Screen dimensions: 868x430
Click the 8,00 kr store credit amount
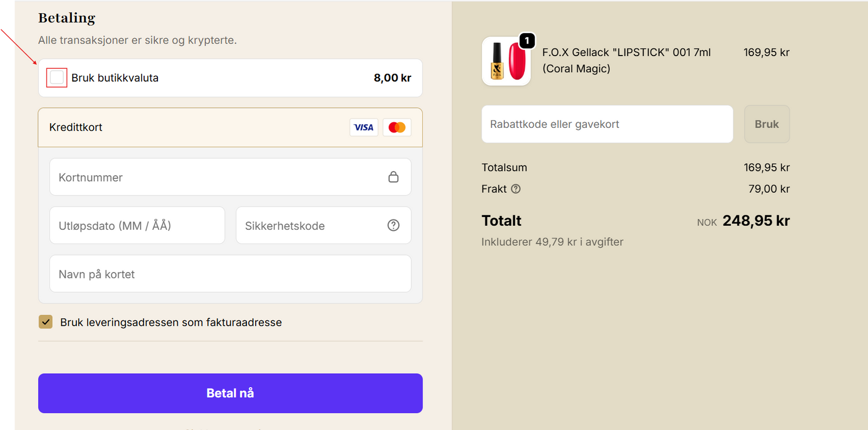coord(392,78)
